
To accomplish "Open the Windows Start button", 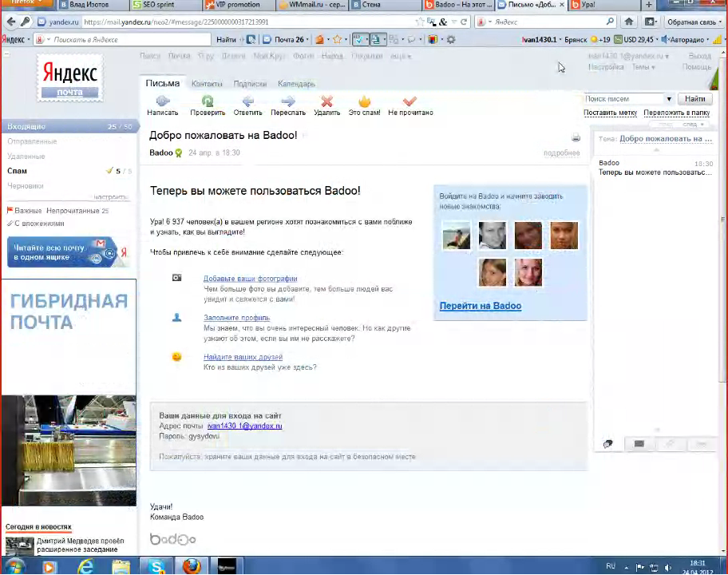I will click(x=14, y=566).
